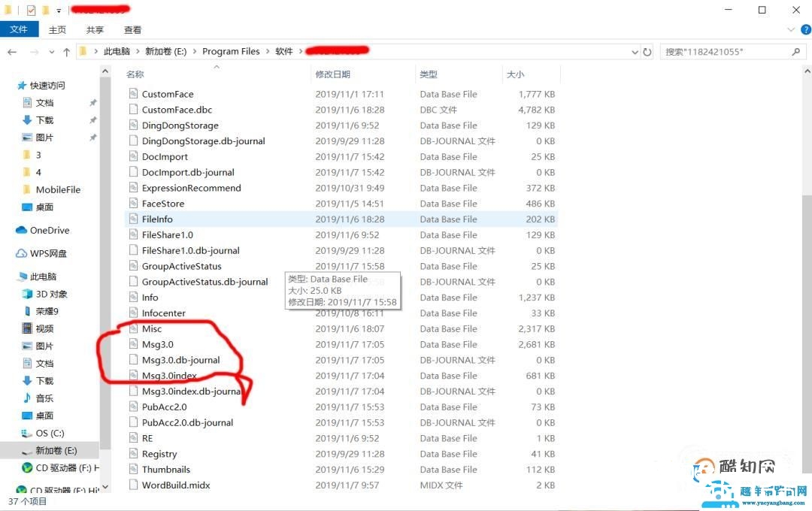Open the 文件 menu tab
This screenshot has width=812, height=511.
point(19,29)
